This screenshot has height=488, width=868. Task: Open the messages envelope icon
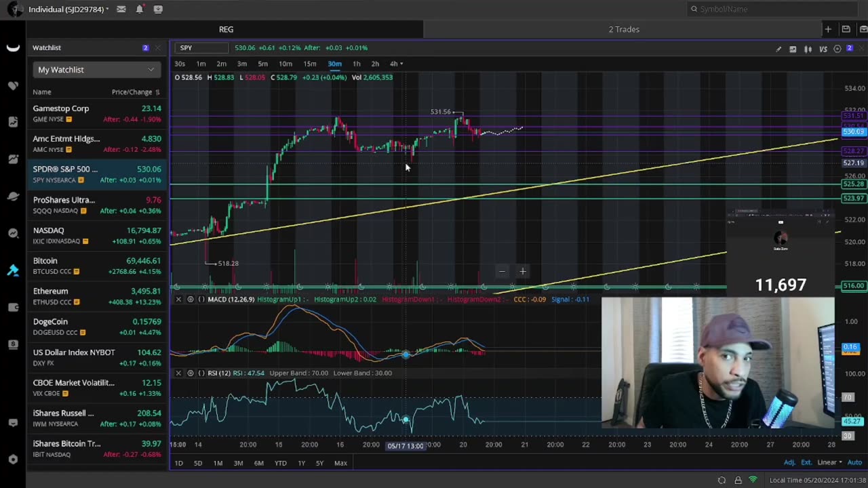coord(121,9)
